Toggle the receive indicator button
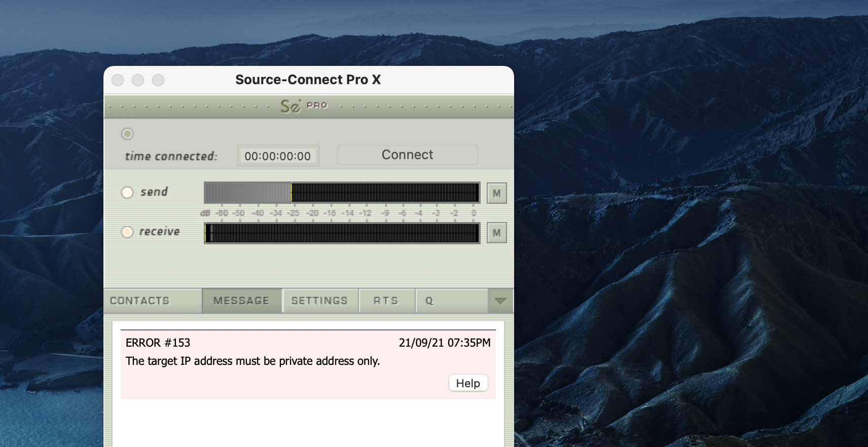The height and width of the screenshot is (447, 868). point(127,232)
